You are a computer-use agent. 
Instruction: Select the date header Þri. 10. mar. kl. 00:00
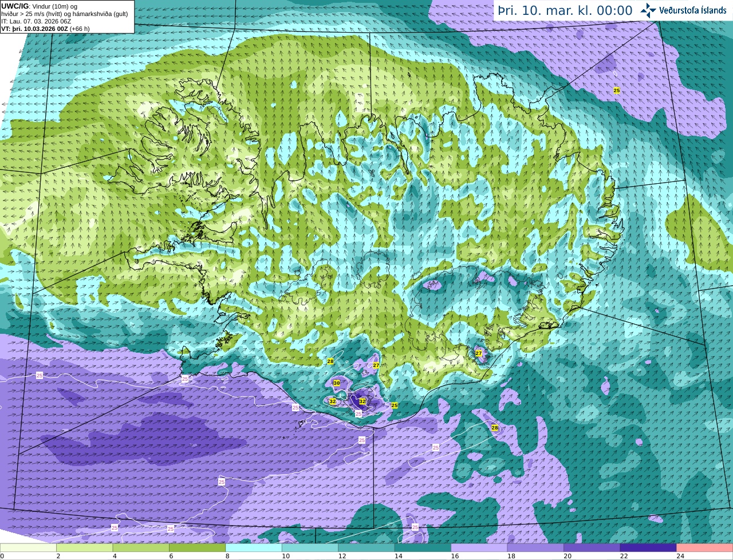(565, 10)
